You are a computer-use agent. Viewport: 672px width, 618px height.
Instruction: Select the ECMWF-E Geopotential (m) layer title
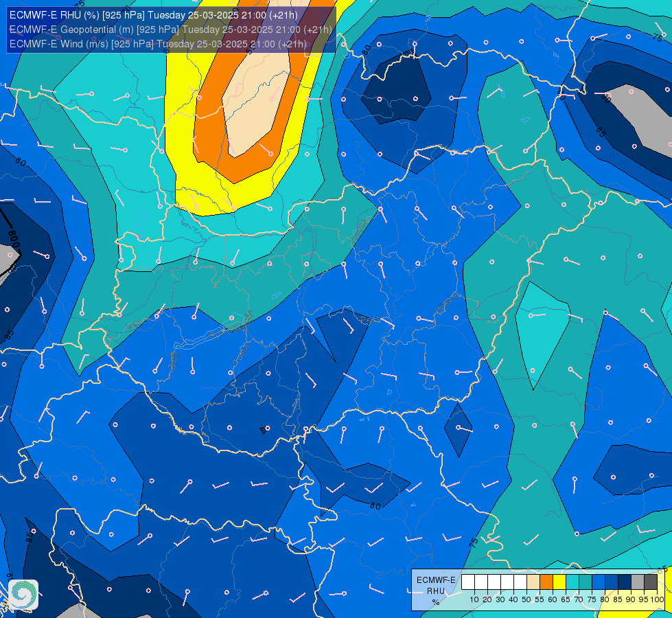[x=170, y=30]
